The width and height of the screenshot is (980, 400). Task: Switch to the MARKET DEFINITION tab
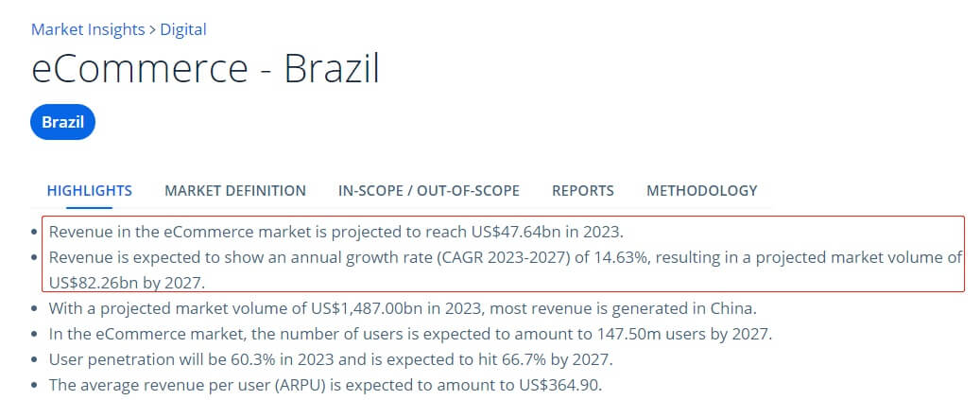(x=235, y=190)
